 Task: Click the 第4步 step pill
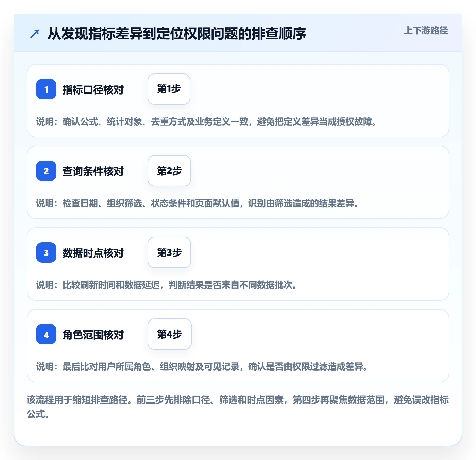point(170,334)
